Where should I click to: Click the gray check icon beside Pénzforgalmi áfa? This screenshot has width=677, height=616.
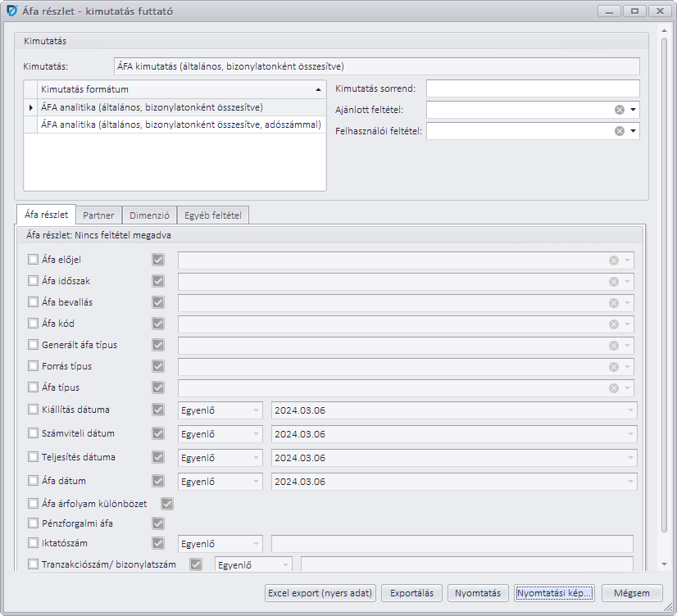[158, 523]
